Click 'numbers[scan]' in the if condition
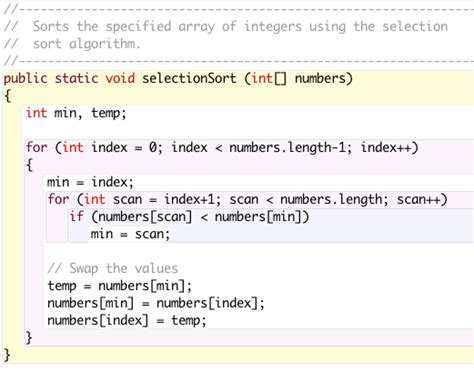Screen dimensions: 474x372 pyautogui.click(x=145, y=217)
